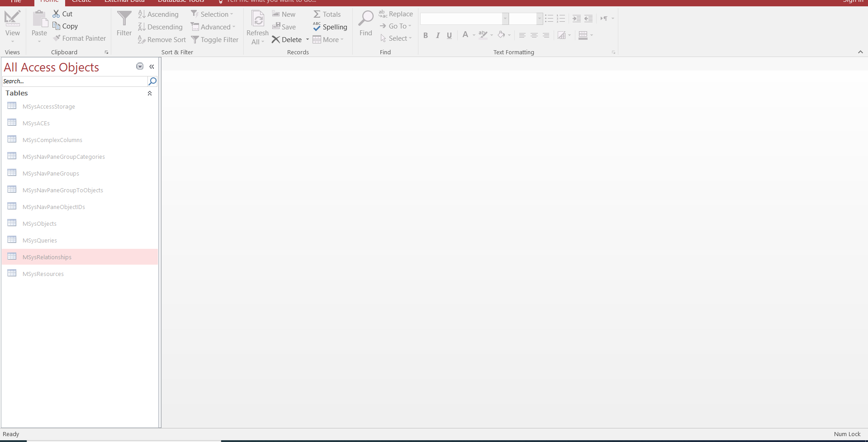Select the MSysComplexColumns table

pos(80,140)
